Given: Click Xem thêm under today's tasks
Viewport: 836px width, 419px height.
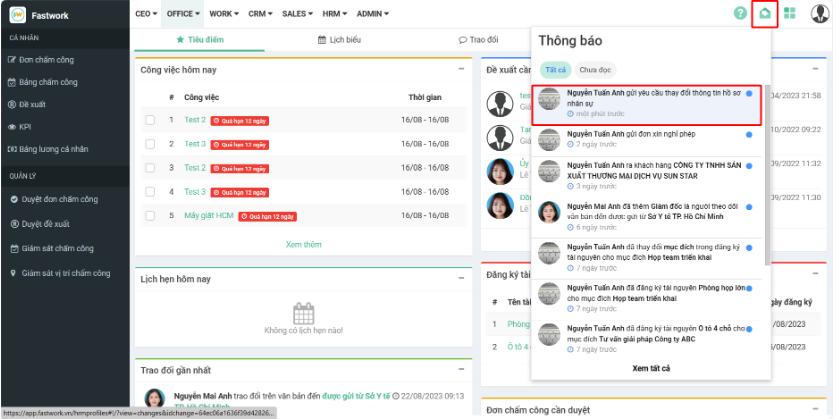Looking at the screenshot, I should coord(303,244).
